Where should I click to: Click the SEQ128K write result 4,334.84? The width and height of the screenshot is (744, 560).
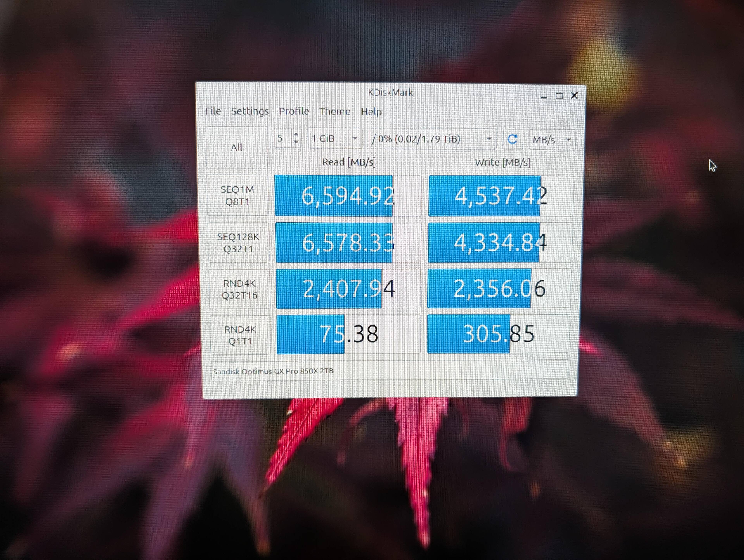(x=500, y=243)
